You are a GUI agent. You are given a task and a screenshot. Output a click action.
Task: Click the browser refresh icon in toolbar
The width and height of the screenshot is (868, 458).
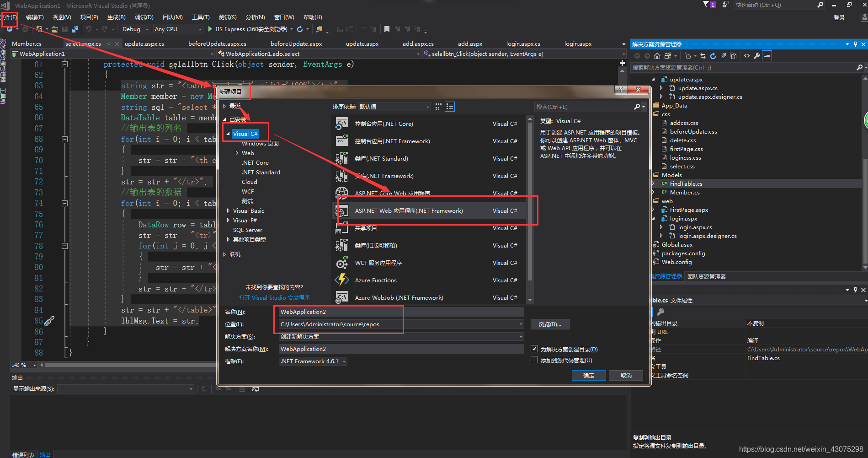pos(300,29)
